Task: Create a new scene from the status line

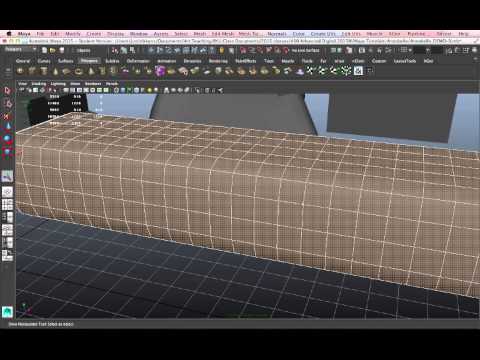Action: click(x=44, y=50)
